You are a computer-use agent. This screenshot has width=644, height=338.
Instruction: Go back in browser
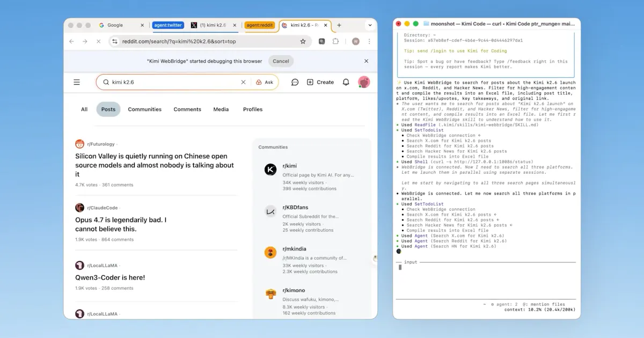tap(72, 41)
